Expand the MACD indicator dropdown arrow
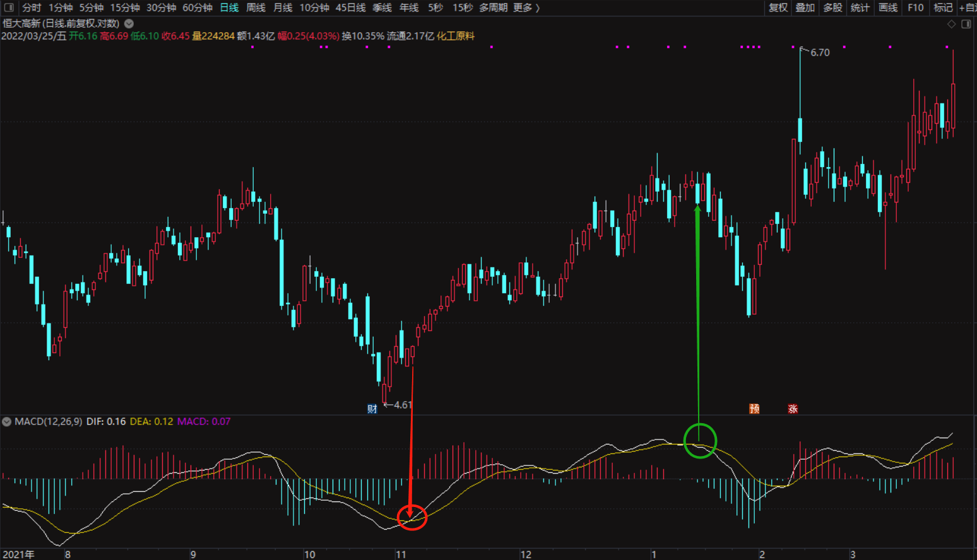 pos(7,421)
